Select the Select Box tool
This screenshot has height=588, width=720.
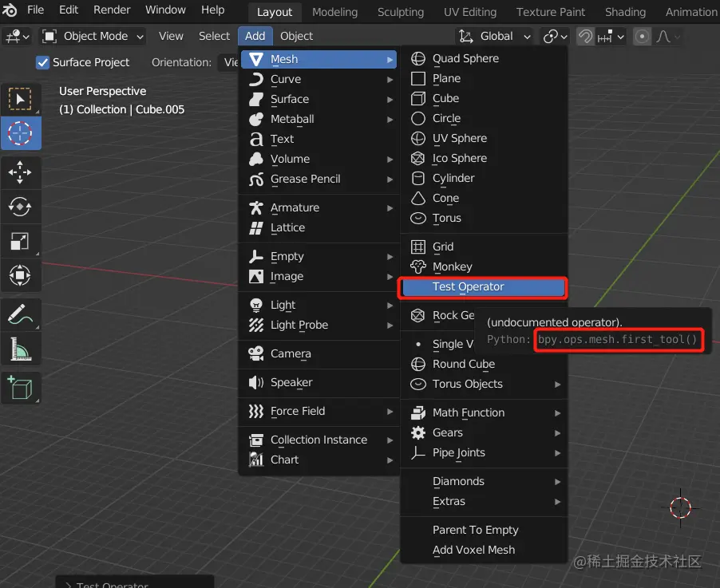point(20,99)
